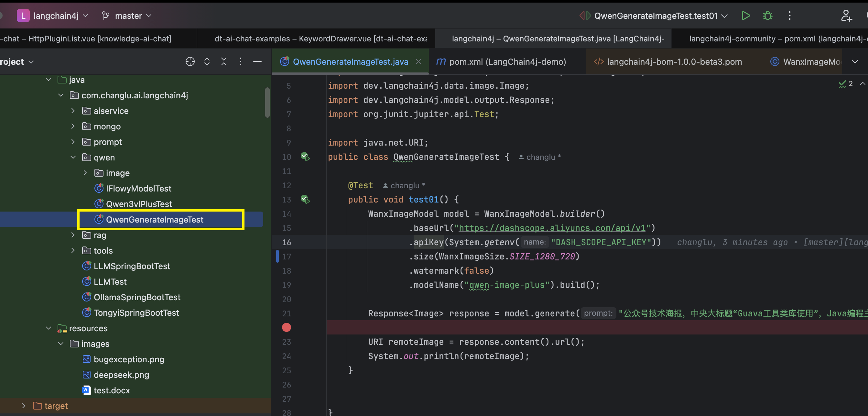
Task: Collapse the qwen package folder
Action: (x=73, y=158)
